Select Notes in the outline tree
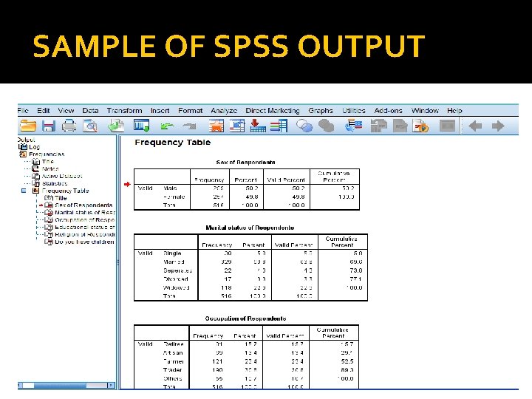 point(50,168)
